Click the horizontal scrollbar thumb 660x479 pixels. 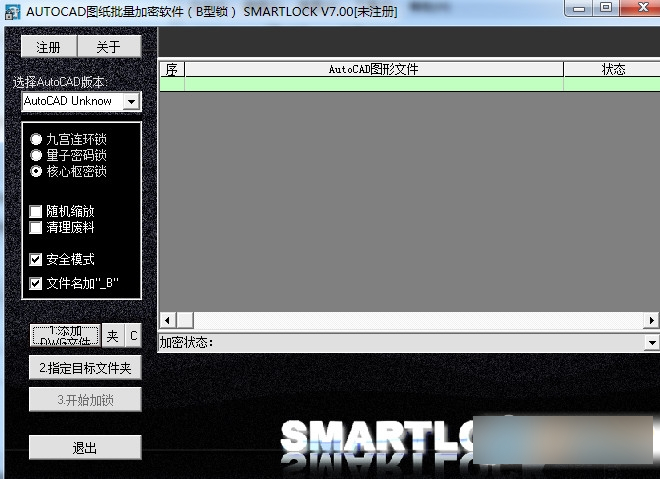(x=185, y=320)
